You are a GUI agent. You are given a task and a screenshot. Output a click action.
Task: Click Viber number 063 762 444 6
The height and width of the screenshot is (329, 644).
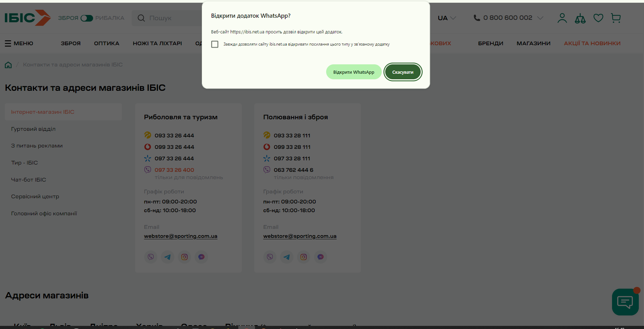294,170
